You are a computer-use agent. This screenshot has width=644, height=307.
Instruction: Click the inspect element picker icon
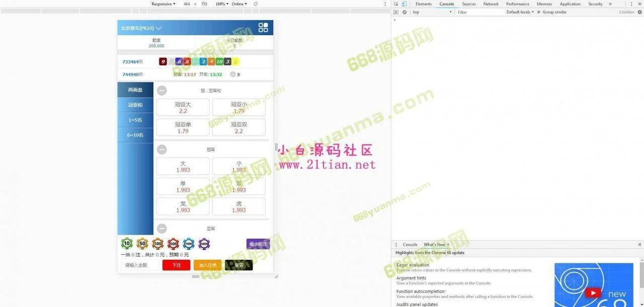point(396,4)
